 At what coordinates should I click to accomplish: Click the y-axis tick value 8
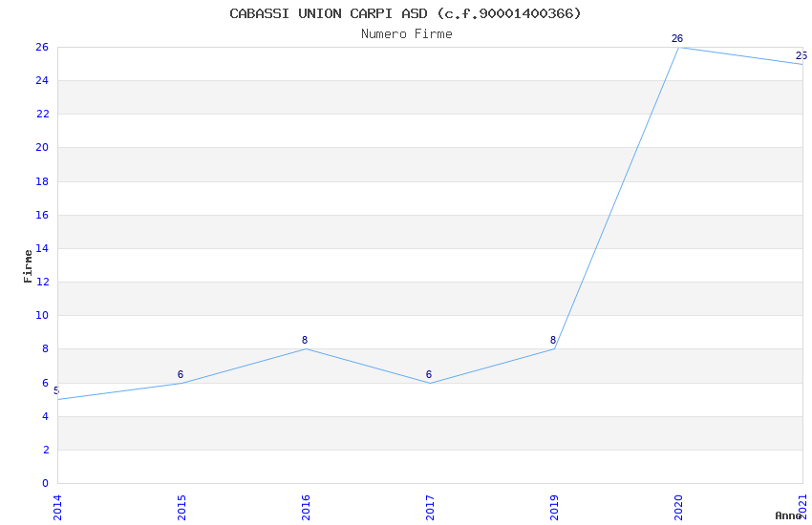pos(46,348)
